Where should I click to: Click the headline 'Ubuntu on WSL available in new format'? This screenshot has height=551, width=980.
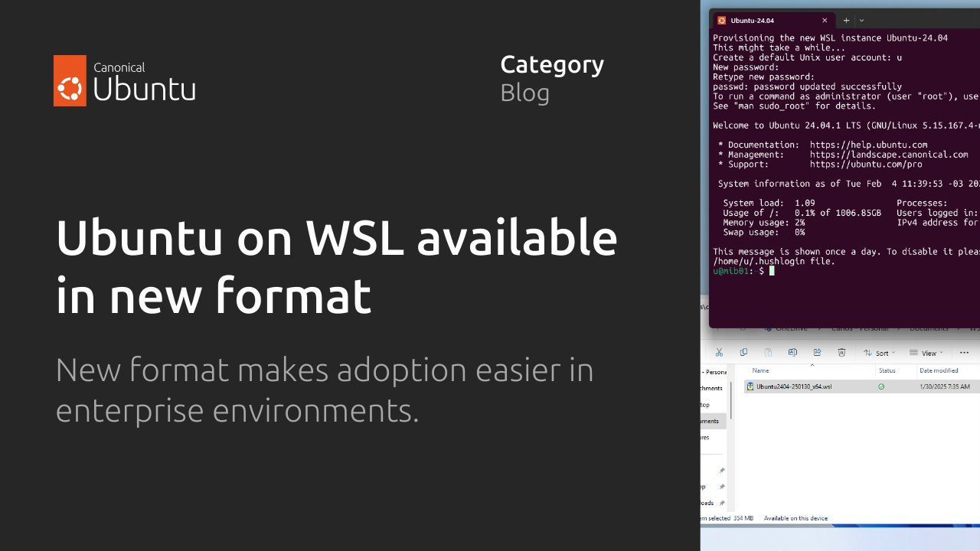[336, 267]
